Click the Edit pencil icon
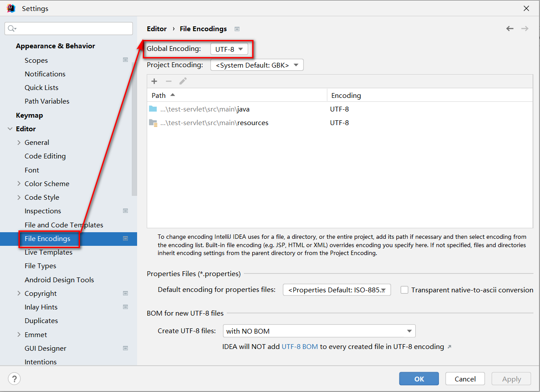This screenshot has width=540, height=392. 183,81
